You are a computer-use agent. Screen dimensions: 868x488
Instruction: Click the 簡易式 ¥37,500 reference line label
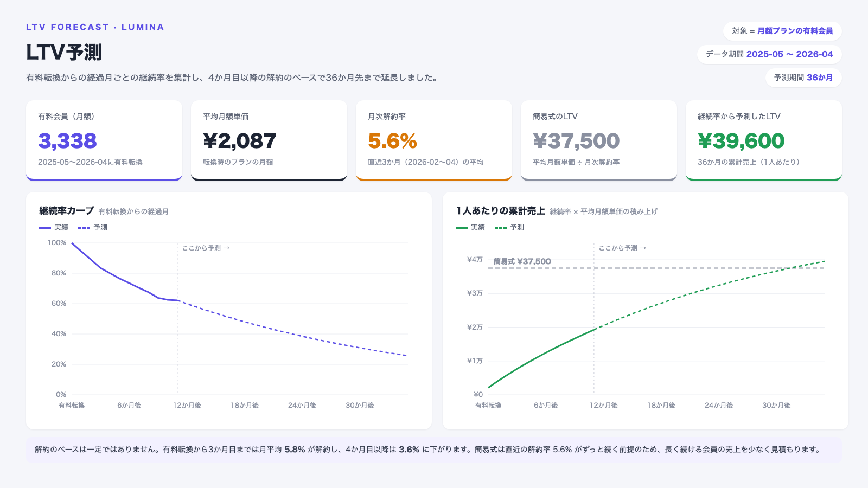tap(522, 261)
